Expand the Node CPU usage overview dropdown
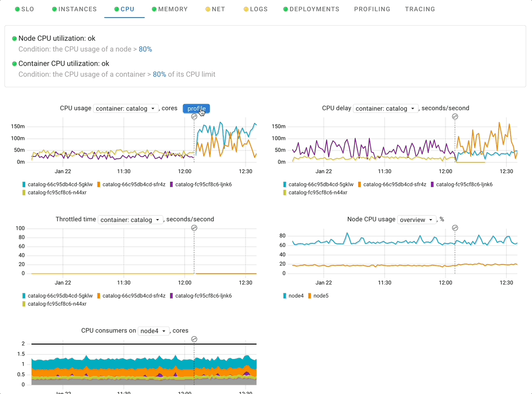The image size is (532, 394). (417, 219)
